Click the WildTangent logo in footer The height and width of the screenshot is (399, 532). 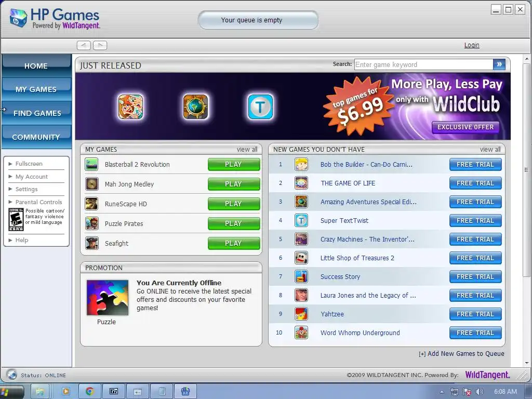pyautogui.click(x=487, y=375)
